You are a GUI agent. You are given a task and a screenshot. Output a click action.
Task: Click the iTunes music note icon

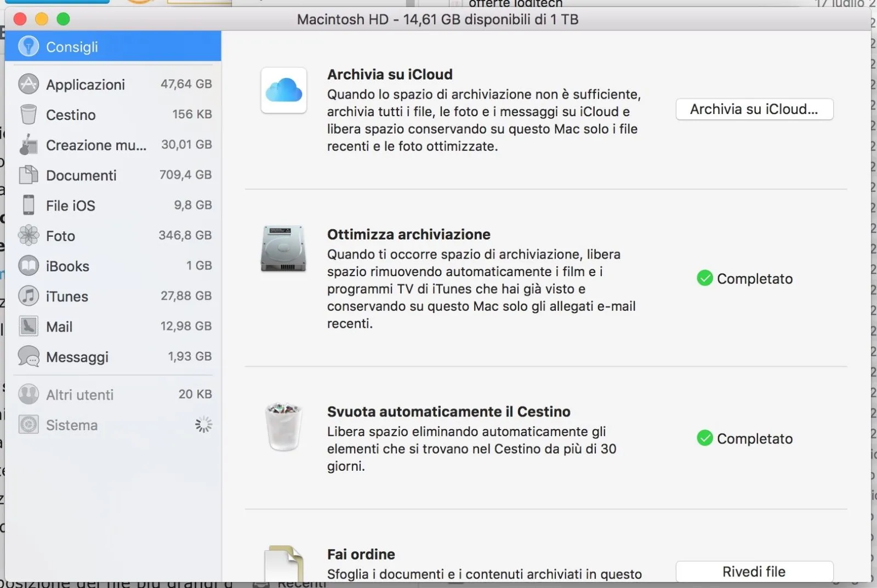coord(29,296)
